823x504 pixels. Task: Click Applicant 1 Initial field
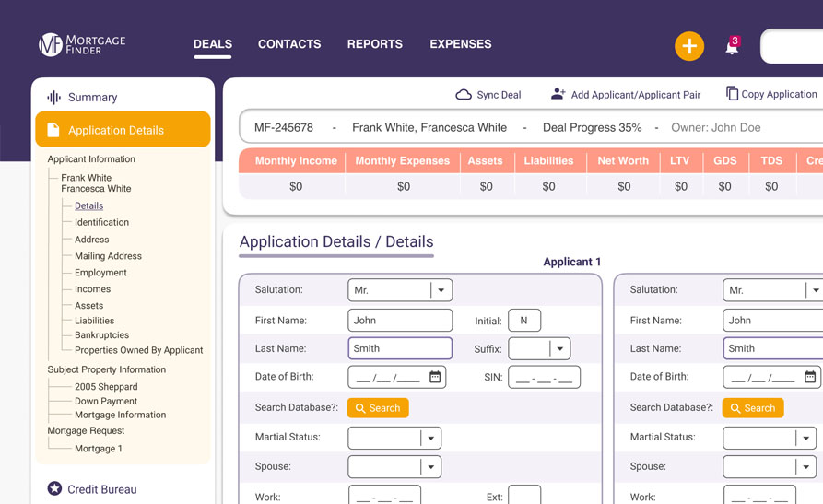(x=524, y=321)
